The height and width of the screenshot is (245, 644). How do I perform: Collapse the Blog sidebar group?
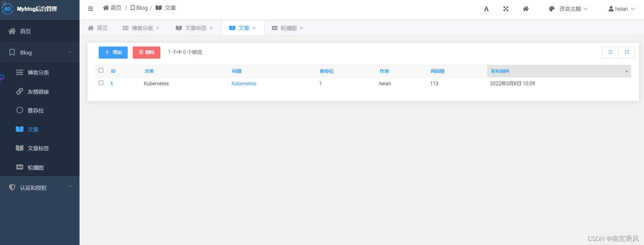[40, 52]
